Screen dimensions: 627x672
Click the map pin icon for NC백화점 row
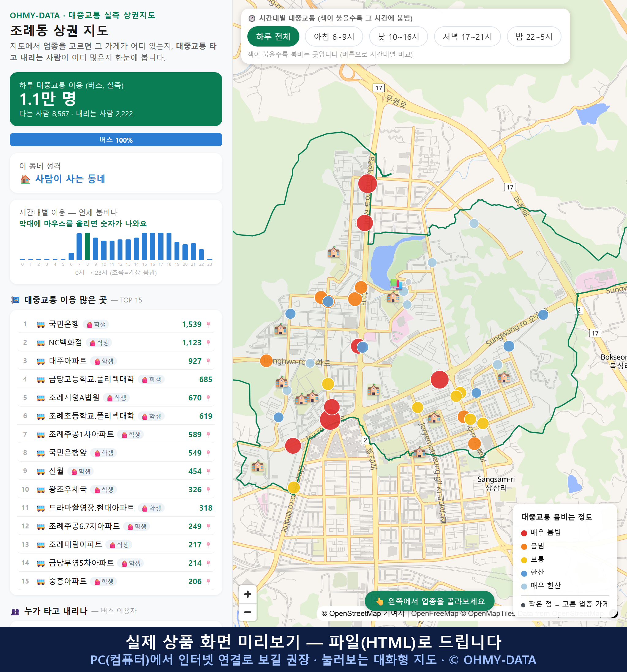[208, 343]
